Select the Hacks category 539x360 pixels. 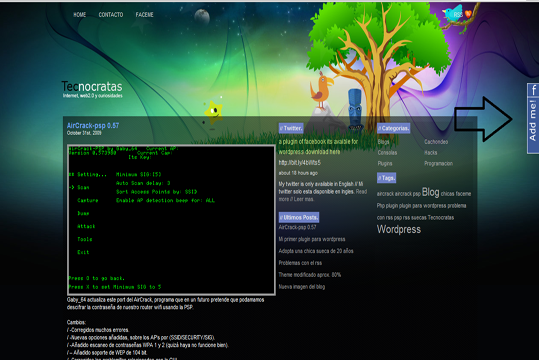430,153
